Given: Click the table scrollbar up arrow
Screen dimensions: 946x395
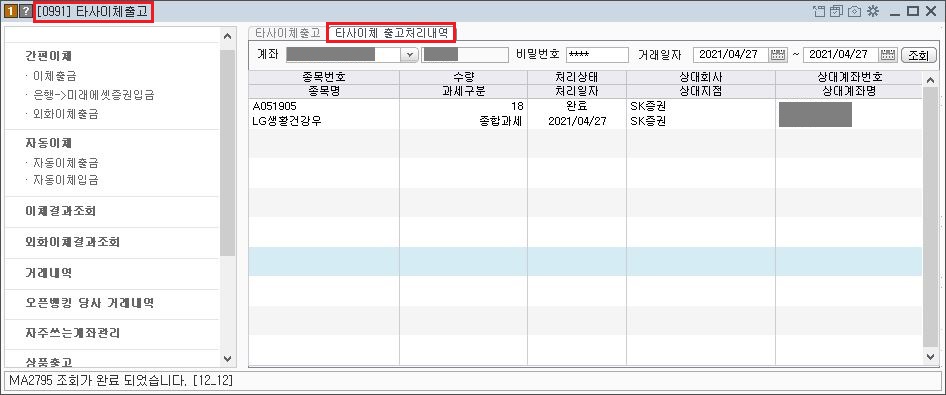Looking at the screenshot, I should point(930,79).
